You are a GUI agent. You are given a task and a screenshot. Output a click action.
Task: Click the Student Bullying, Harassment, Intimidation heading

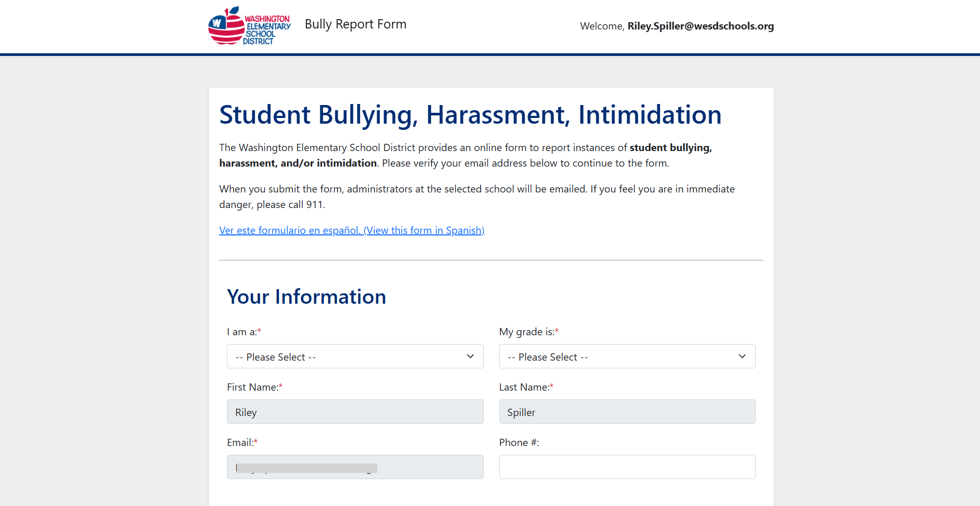coord(470,115)
